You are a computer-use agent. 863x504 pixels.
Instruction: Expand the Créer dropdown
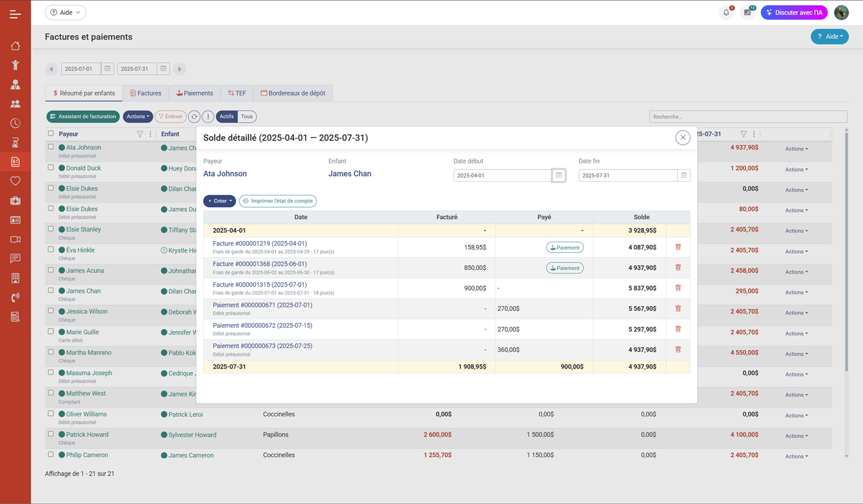pos(219,201)
